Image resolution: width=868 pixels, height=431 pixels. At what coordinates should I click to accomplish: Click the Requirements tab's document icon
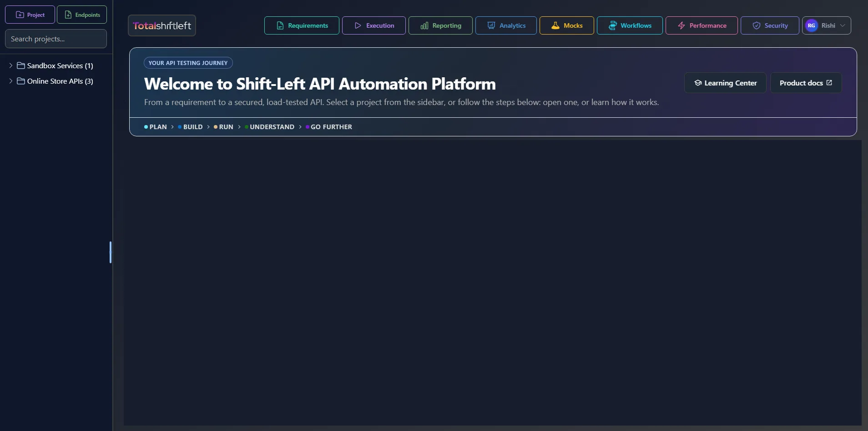[280, 26]
